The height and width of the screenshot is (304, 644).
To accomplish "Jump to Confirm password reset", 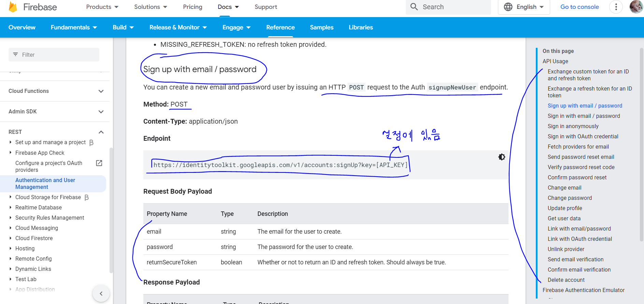I will pyautogui.click(x=577, y=177).
